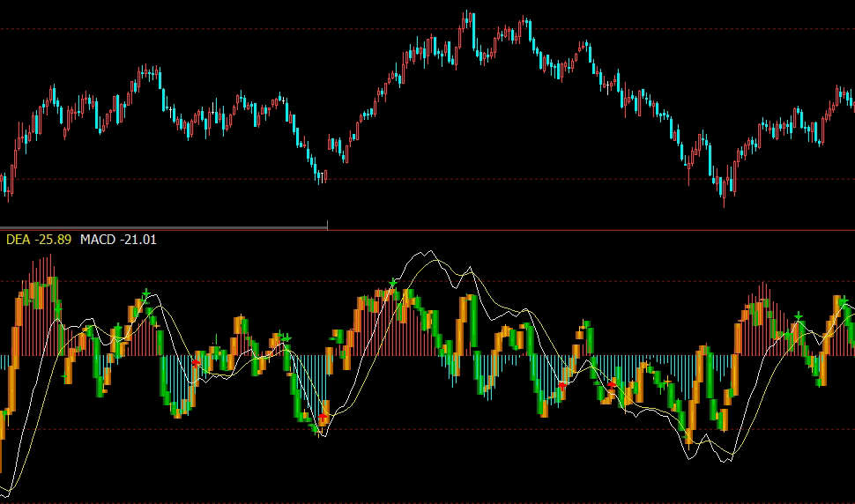Click the gray horizontal scrollbar below price chart

click(x=164, y=227)
